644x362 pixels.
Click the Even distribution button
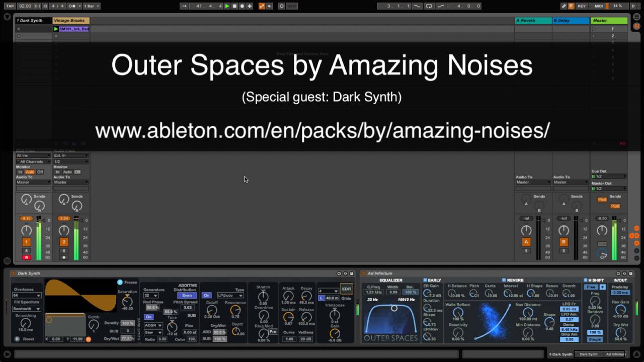click(x=187, y=295)
